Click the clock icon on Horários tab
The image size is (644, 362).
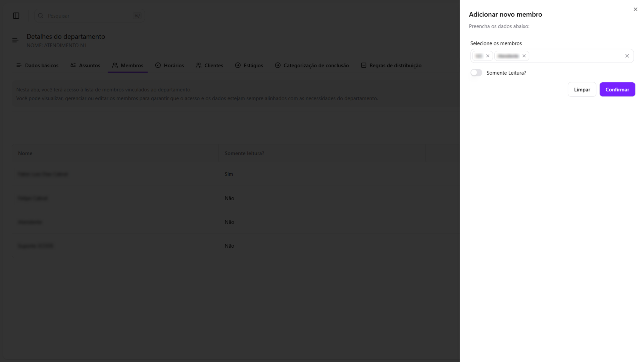point(158,65)
